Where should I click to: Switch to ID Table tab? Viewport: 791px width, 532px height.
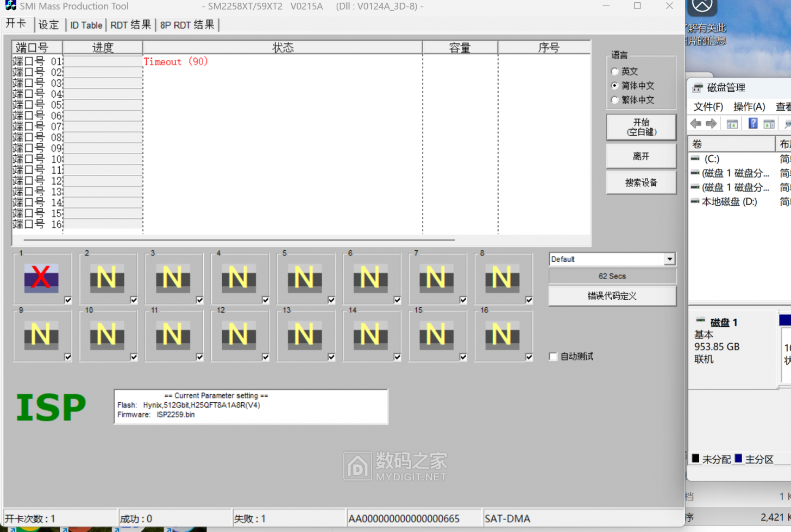(86, 25)
